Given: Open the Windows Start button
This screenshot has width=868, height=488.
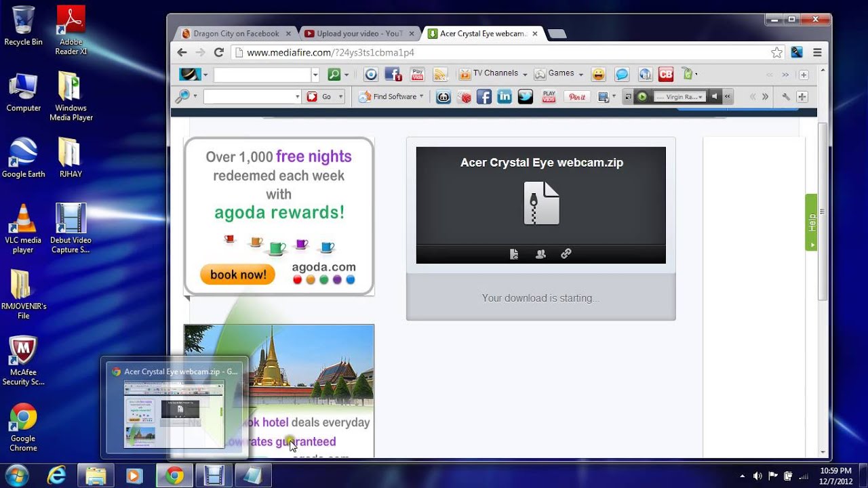Looking at the screenshot, I should (x=16, y=475).
